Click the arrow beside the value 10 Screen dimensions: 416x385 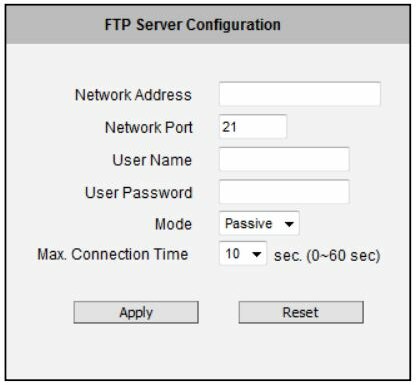[x=256, y=255]
